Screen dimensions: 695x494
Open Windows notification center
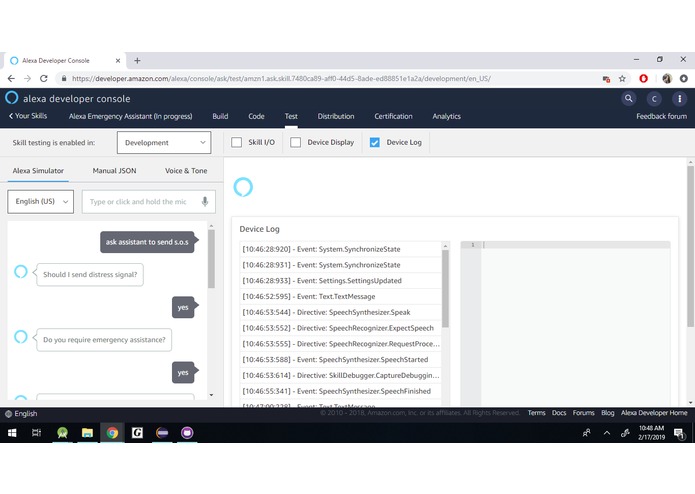coord(679,433)
